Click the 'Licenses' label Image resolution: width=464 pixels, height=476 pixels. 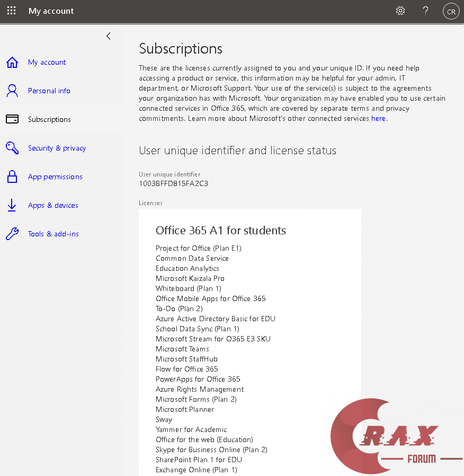[151, 203]
